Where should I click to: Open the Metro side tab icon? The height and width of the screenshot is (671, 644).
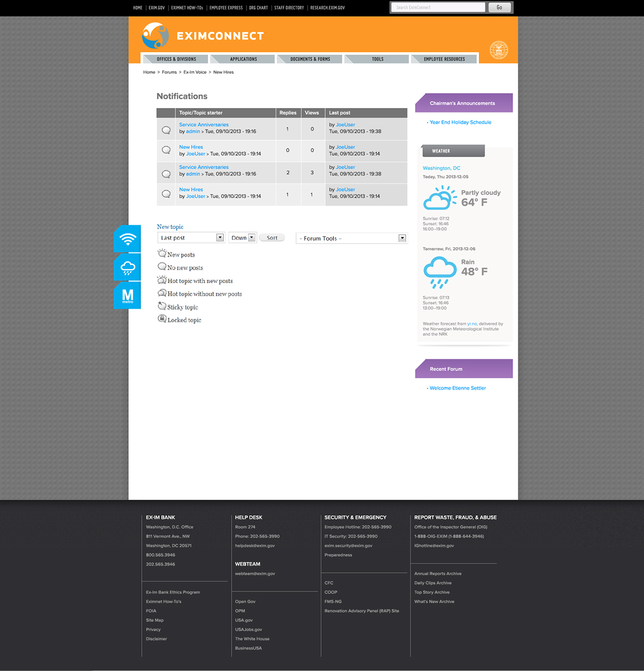pos(128,296)
